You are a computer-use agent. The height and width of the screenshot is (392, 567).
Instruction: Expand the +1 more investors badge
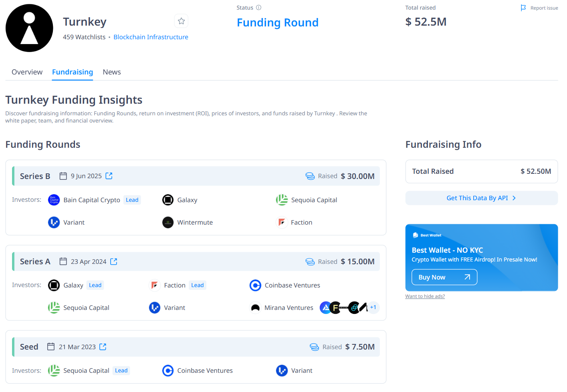373,308
